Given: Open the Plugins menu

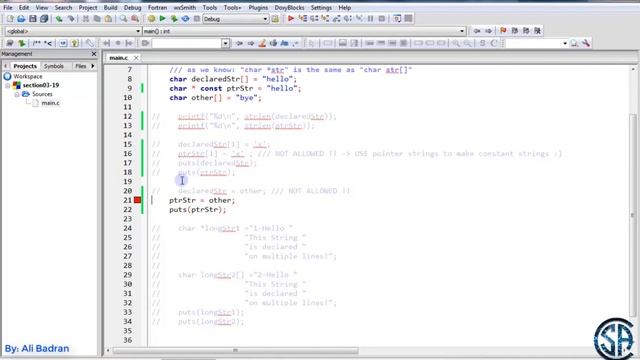Looking at the screenshot, I should pos(258,7).
